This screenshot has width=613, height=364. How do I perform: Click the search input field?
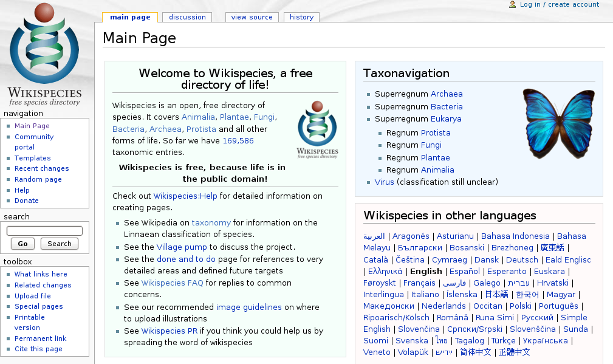point(44,231)
